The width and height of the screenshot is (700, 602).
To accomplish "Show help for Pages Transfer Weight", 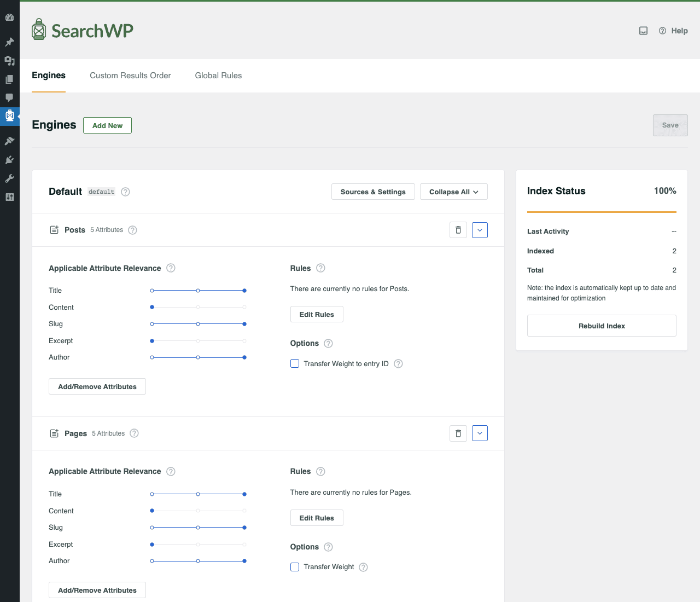I will [363, 568].
